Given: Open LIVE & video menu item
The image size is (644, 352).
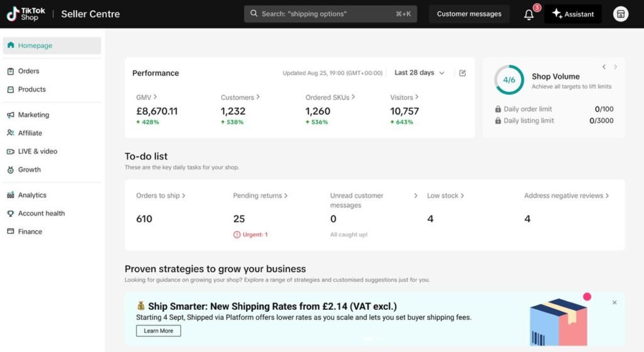Looking at the screenshot, I should click(37, 151).
